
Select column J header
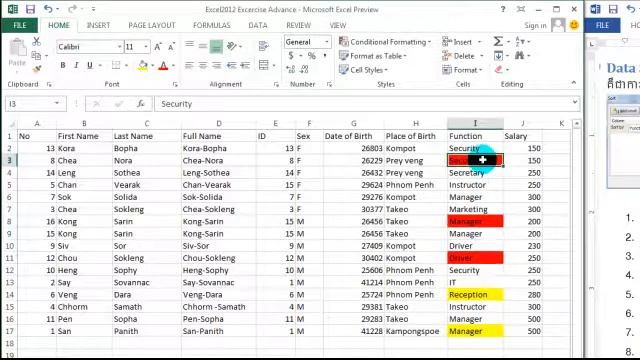[x=523, y=123]
